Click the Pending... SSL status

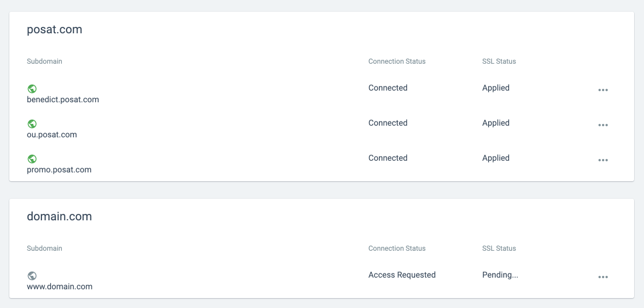click(500, 275)
